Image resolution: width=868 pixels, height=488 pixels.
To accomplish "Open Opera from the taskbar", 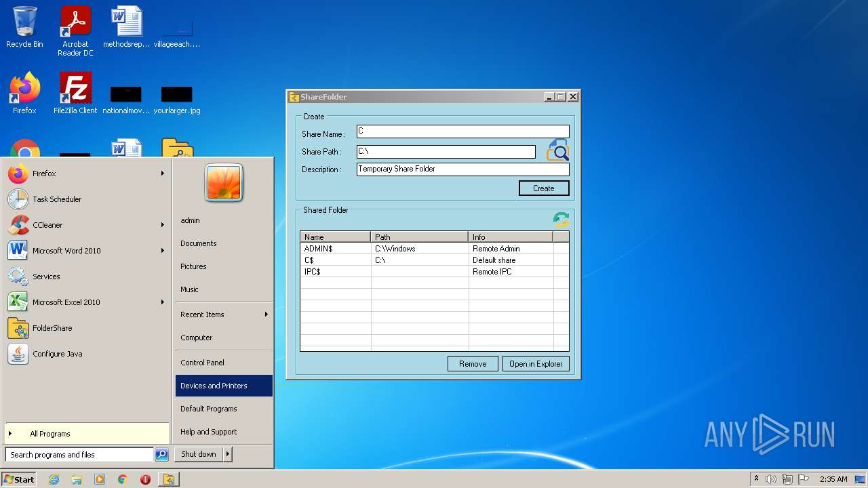I will [x=145, y=479].
